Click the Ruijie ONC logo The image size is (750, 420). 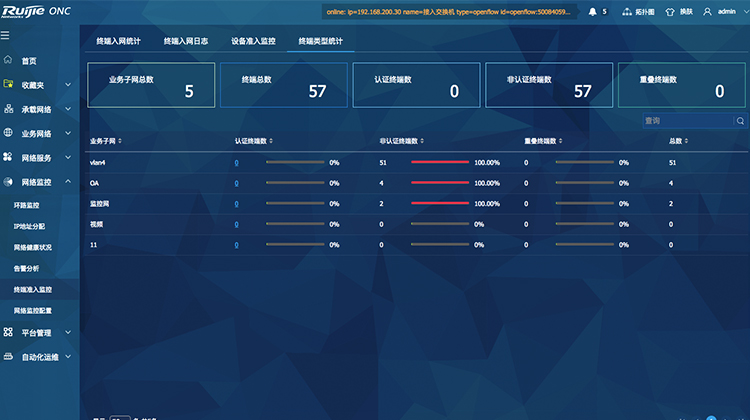(34, 12)
